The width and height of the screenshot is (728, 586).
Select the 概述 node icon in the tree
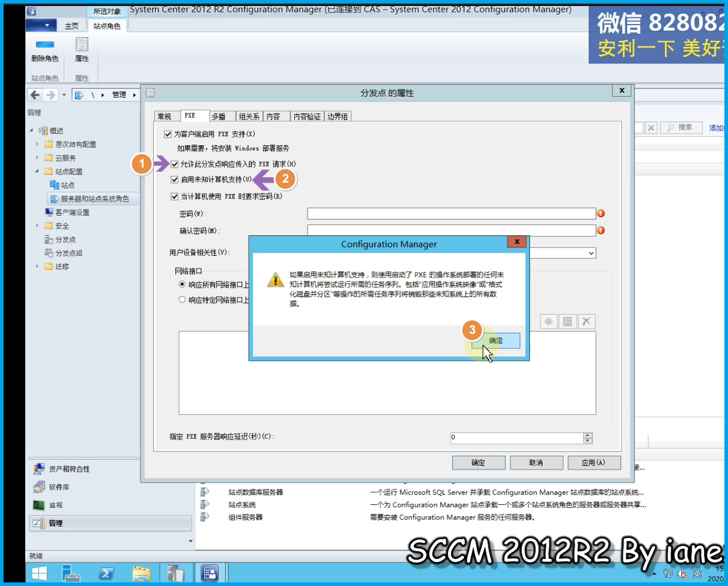click(43, 131)
